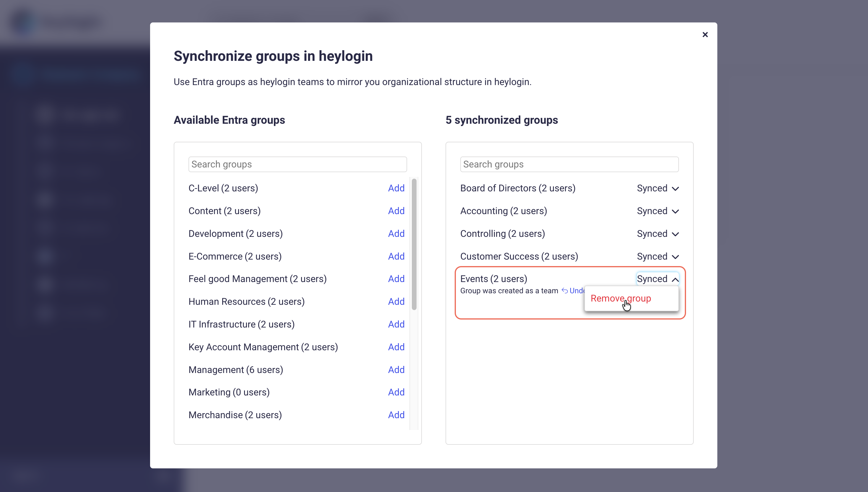The width and height of the screenshot is (868, 492).
Task: Add the Feel good Management group
Action: pos(396,279)
